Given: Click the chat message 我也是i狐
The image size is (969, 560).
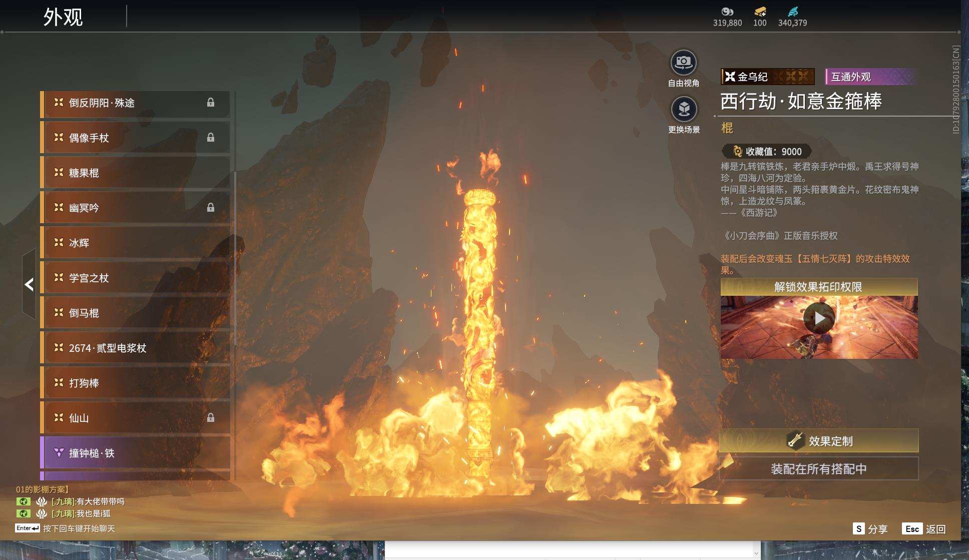Looking at the screenshot, I should pyautogui.click(x=94, y=513).
